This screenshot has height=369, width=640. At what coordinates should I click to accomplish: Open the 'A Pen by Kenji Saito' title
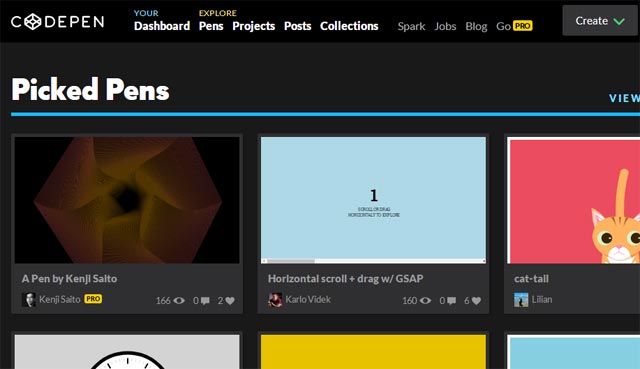tap(69, 279)
